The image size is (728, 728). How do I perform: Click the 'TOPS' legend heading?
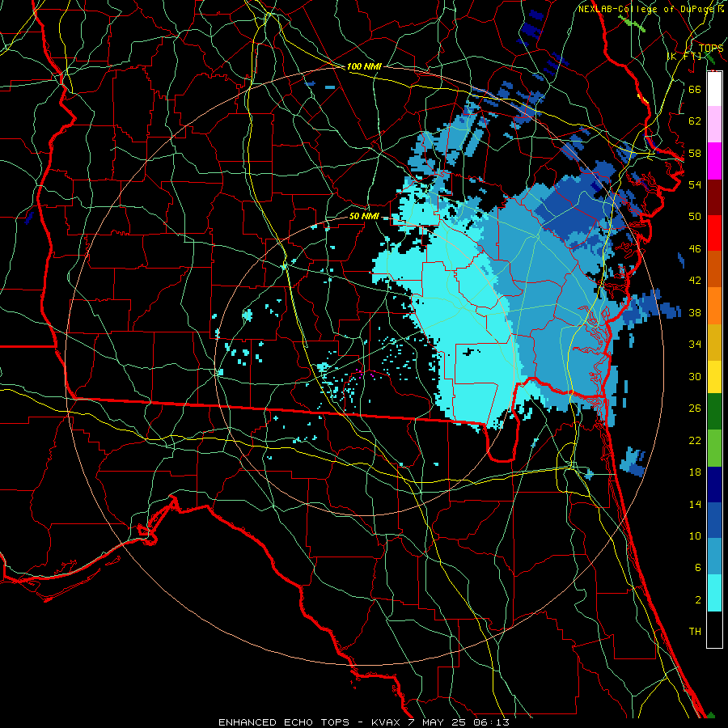pos(711,49)
